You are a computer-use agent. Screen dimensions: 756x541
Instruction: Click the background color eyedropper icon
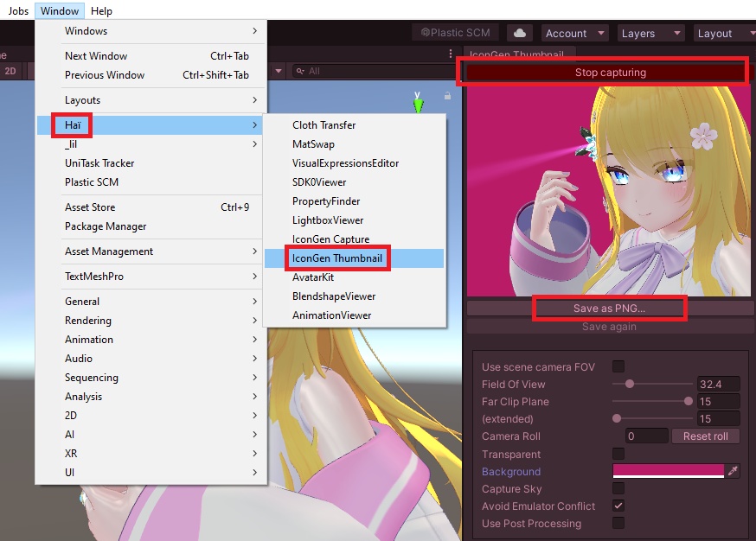733,471
